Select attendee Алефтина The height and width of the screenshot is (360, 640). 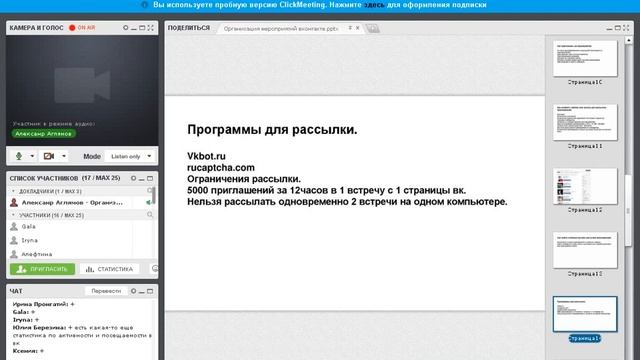pyautogui.click(x=37, y=254)
